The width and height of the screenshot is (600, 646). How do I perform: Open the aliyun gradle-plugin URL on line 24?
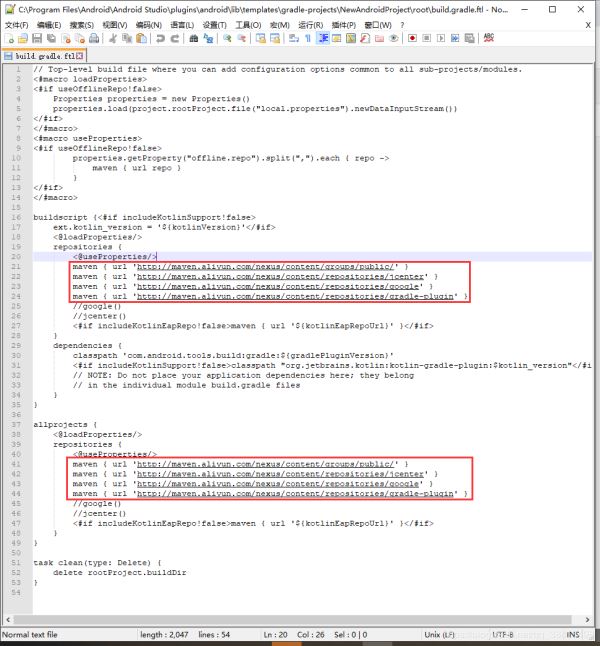pyautogui.click(x=297, y=296)
